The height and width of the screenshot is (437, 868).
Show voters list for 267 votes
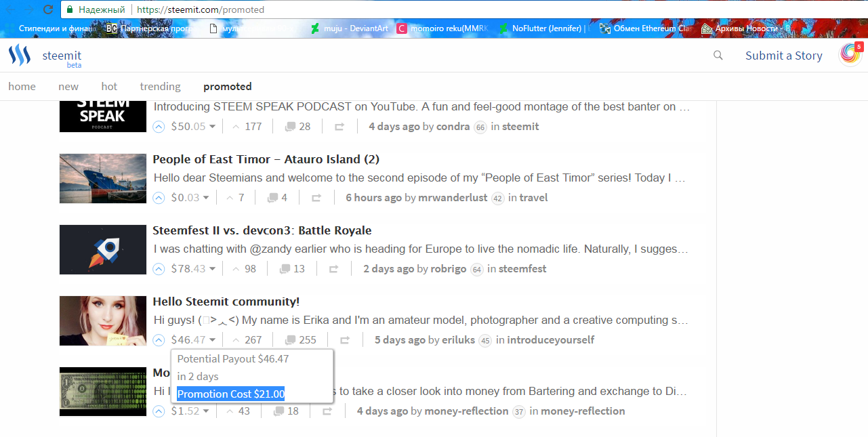pyautogui.click(x=247, y=340)
